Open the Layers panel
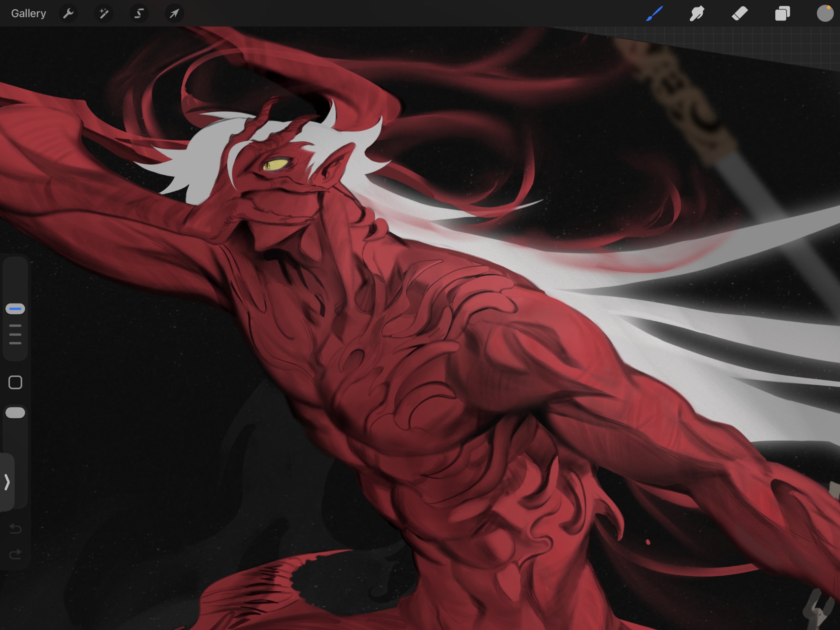Viewport: 840px width, 630px height. tap(782, 13)
